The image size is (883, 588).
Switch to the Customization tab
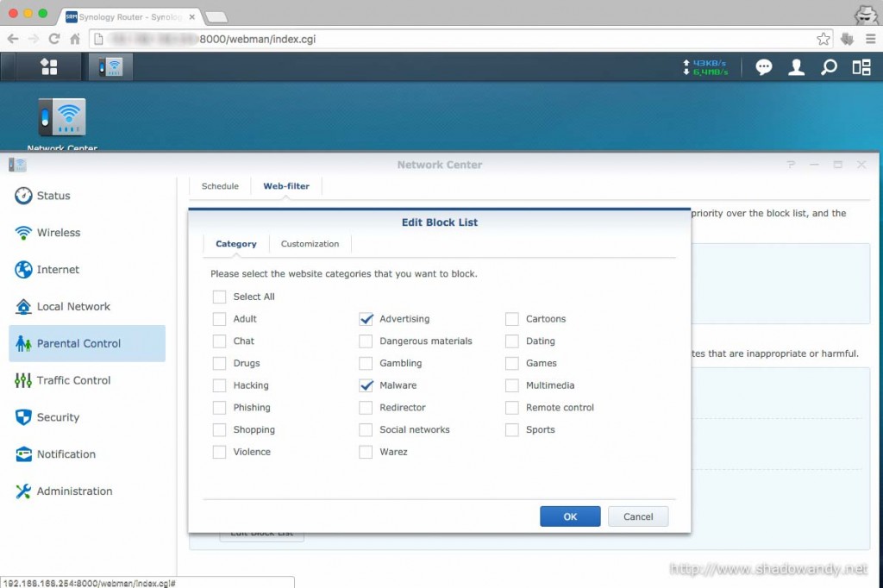pyautogui.click(x=310, y=244)
